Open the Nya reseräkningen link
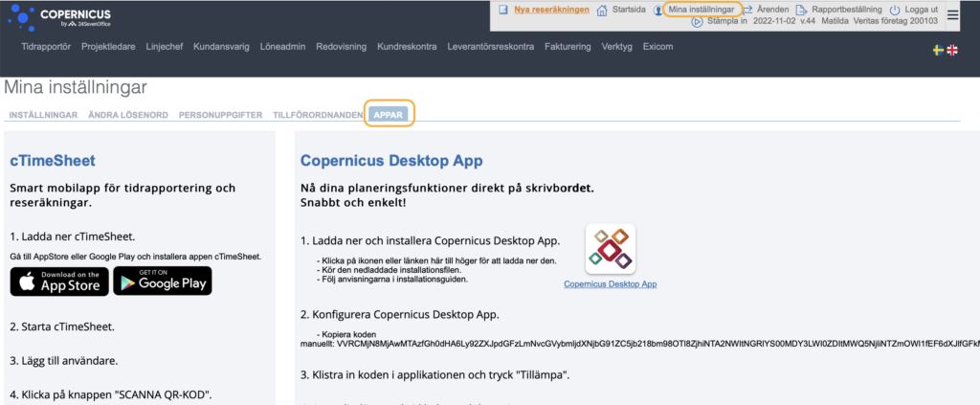 (x=551, y=10)
